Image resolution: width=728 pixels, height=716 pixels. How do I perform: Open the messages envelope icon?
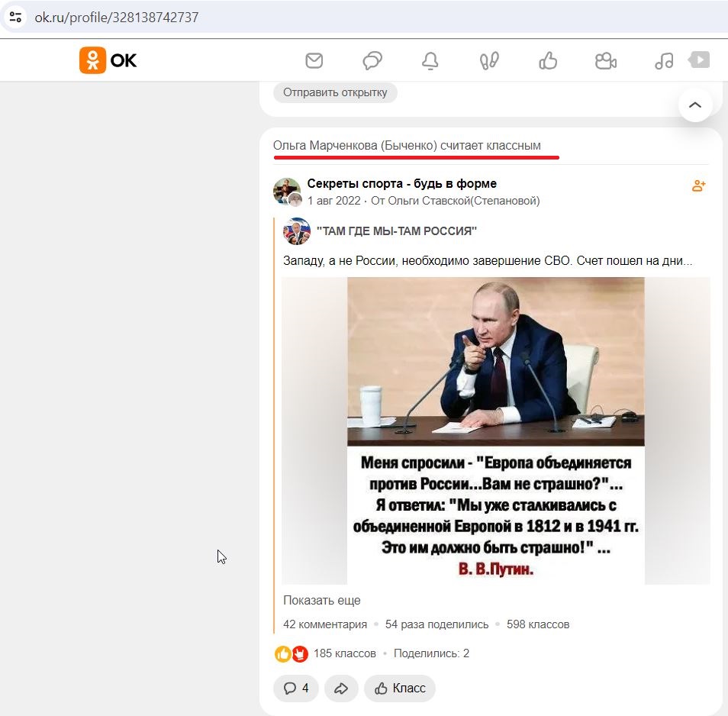(x=314, y=61)
